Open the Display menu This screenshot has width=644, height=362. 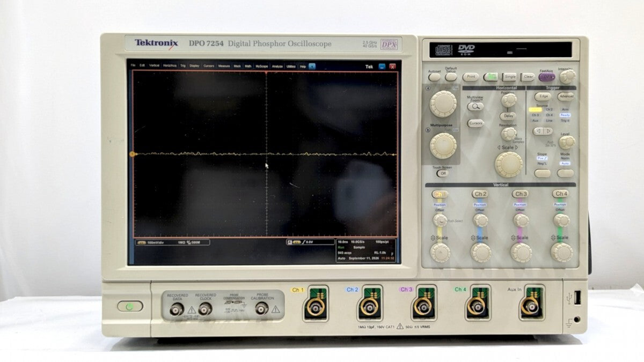[x=194, y=65]
